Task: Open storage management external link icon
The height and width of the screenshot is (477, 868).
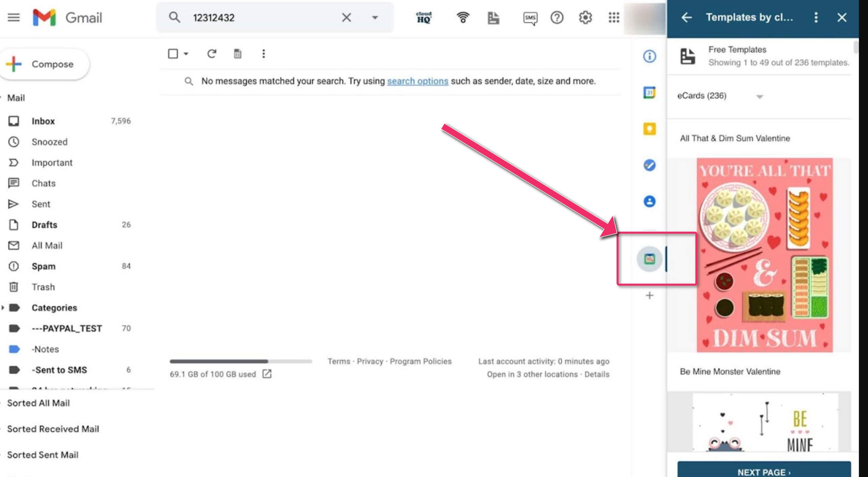Action: [267, 374]
